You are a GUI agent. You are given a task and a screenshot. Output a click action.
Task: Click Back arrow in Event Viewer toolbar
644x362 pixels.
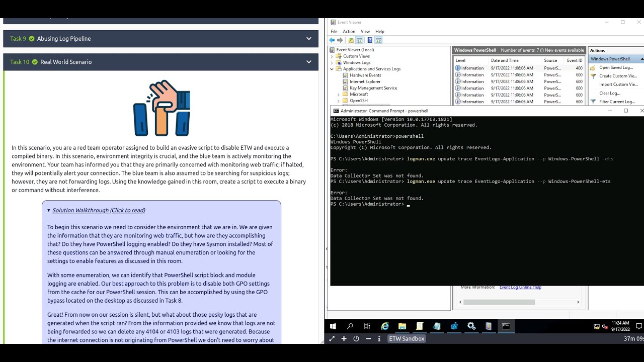[332, 40]
